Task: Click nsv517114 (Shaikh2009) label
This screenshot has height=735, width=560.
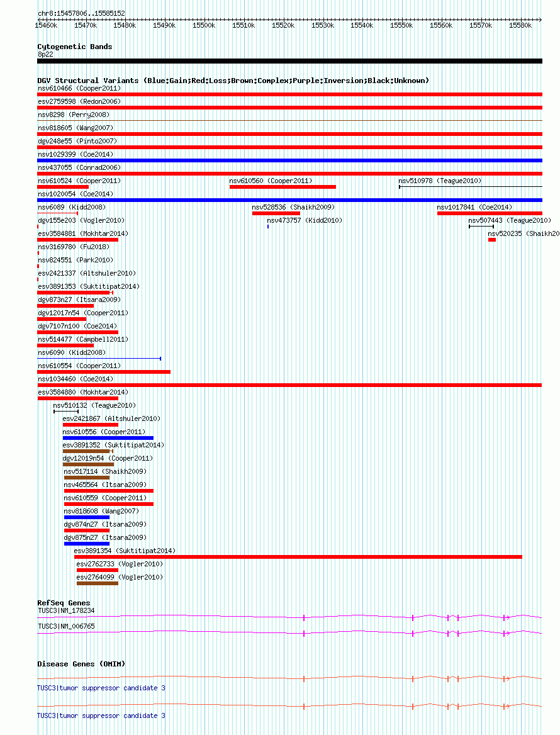Action: point(105,471)
